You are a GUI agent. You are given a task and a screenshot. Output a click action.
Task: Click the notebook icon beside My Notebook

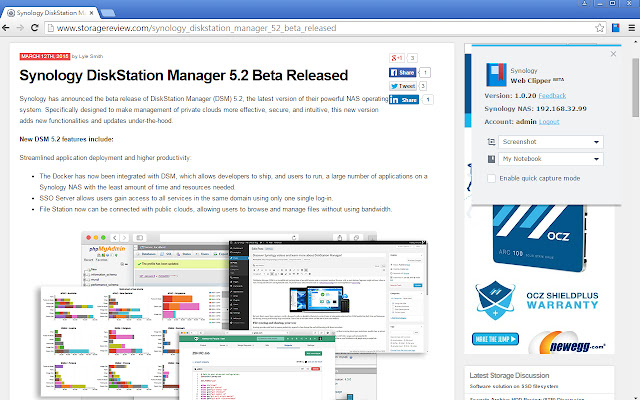[493, 159]
